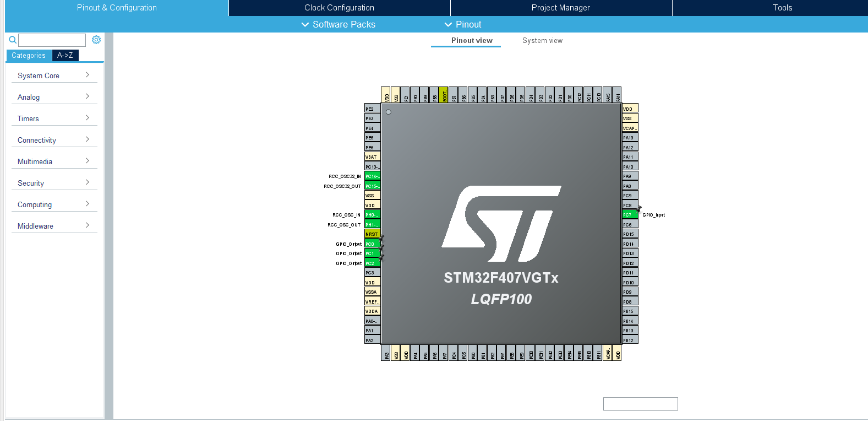The height and width of the screenshot is (421, 868).
Task: Expand the System Core category
Action: pyautogui.click(x=54, y=75)
